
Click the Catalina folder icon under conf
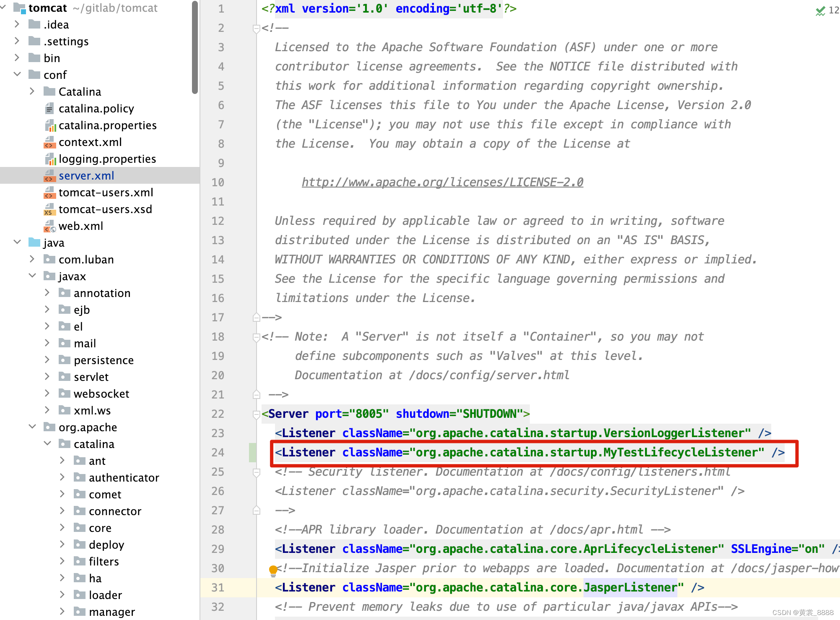[x=49, y=91]
